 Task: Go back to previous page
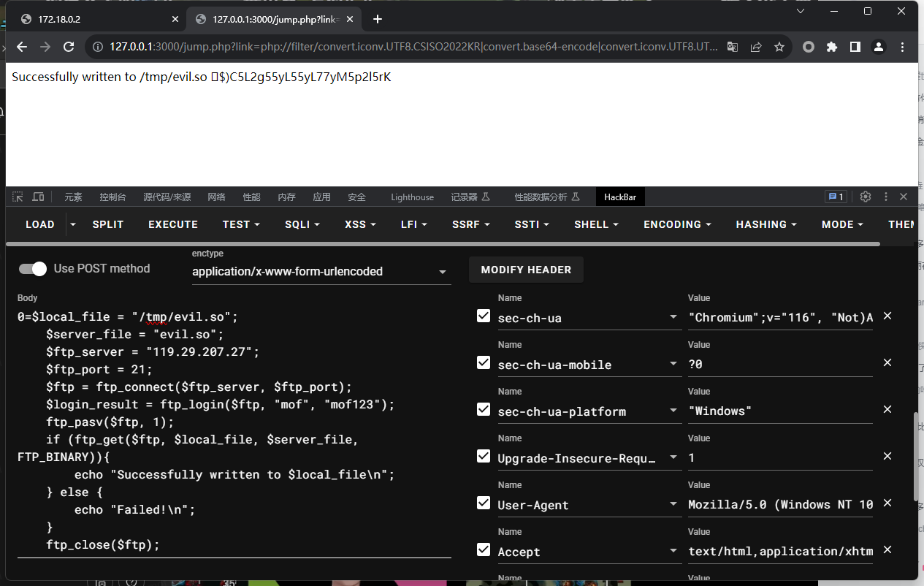(22, 47)
